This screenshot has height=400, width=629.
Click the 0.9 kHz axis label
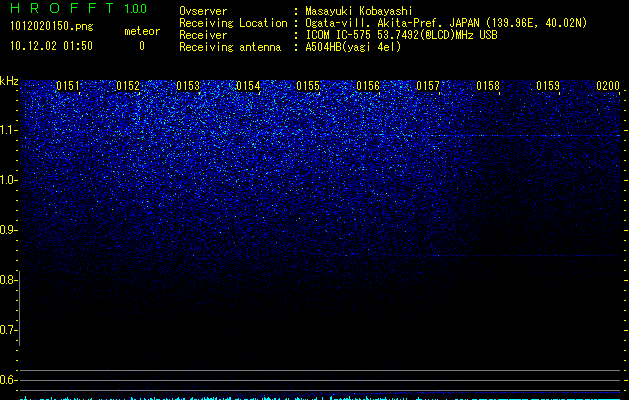click(x=8, y=230)
